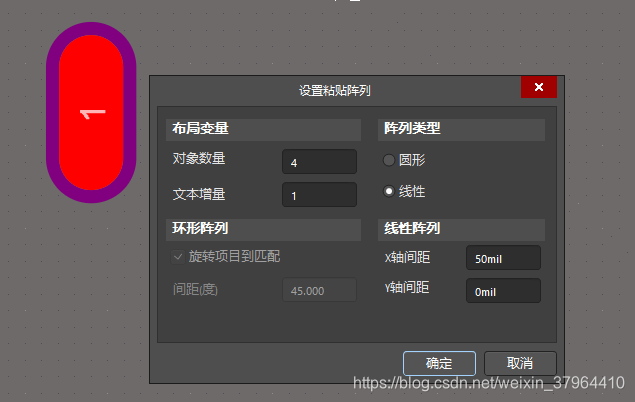The image size is (635, 402).
Task: Click the 对象数量 input field
Action: 319,162
